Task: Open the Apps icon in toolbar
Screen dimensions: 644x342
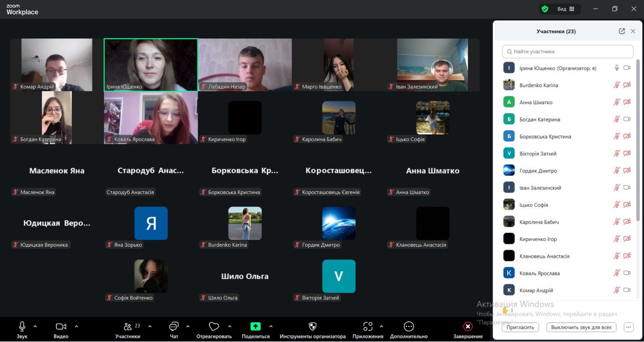Action: pyautogui.click(x=367, y=327)
